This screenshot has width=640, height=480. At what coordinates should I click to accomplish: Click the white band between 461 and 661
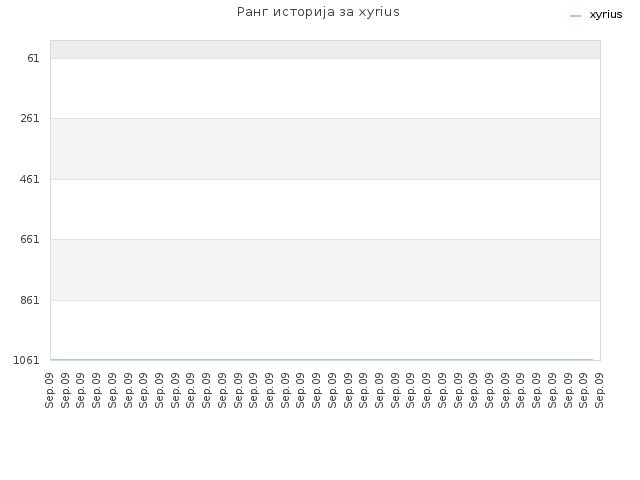coord(325,209)
